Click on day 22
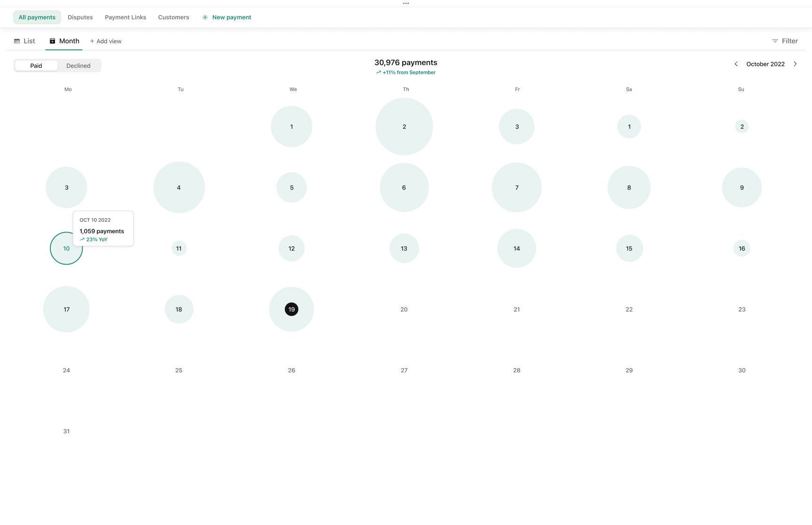Screen dimensions: 812x525 click(x=629, y=309)
